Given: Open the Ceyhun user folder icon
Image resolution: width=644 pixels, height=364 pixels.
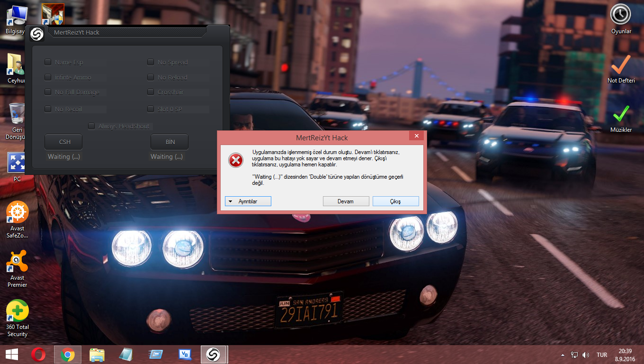Looking at the screenshot, I should click(x=16, y=69).
